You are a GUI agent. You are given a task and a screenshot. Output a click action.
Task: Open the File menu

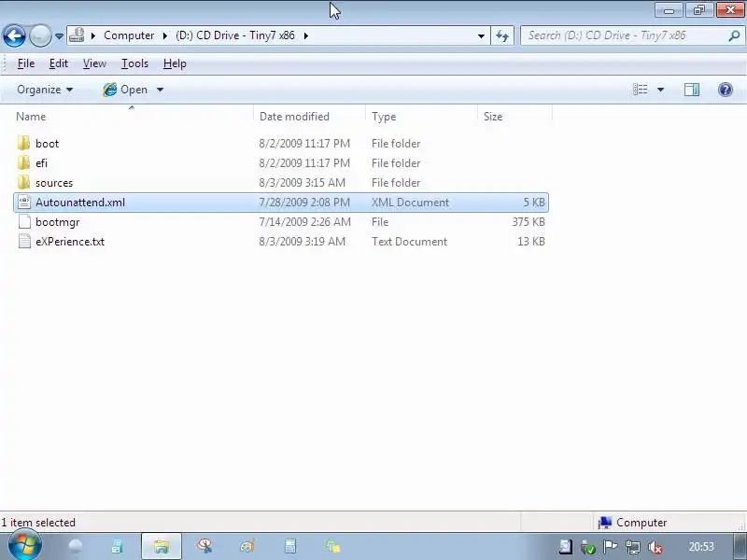(x=26, y=63)
